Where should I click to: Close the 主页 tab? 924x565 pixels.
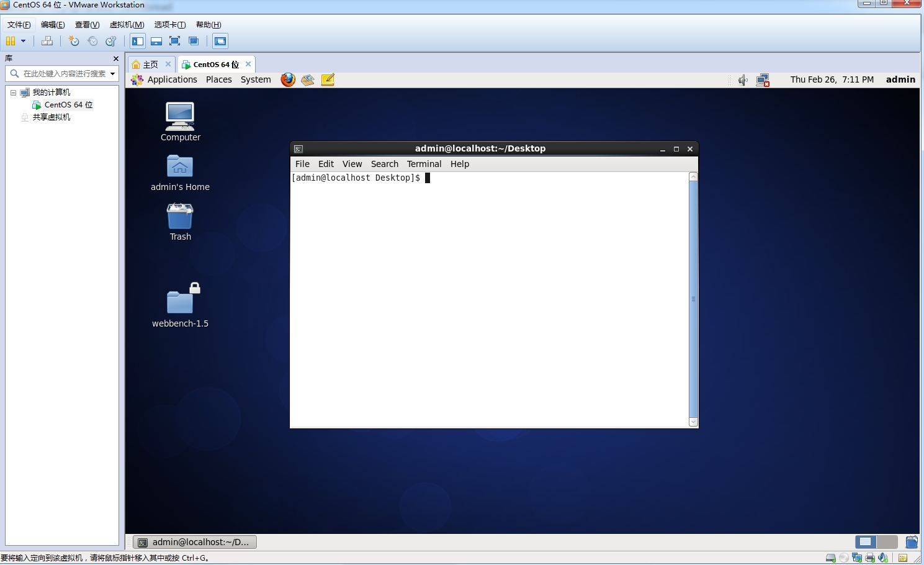coord(168,64)
